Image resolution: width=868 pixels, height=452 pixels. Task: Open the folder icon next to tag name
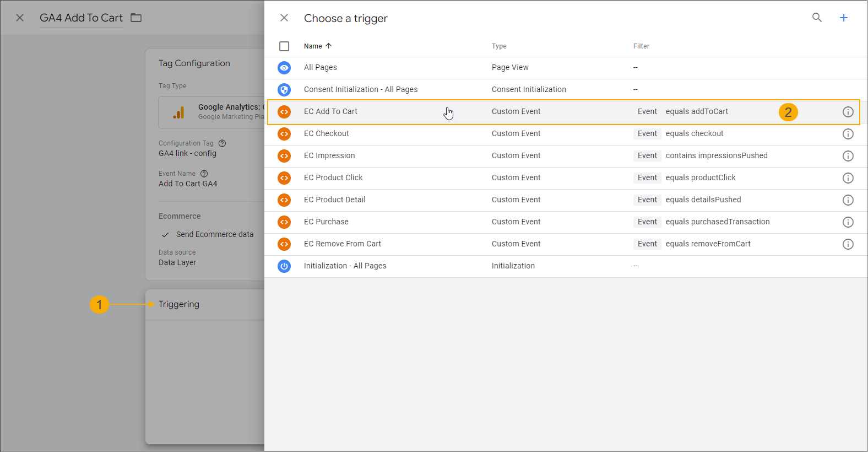(136, 18)
